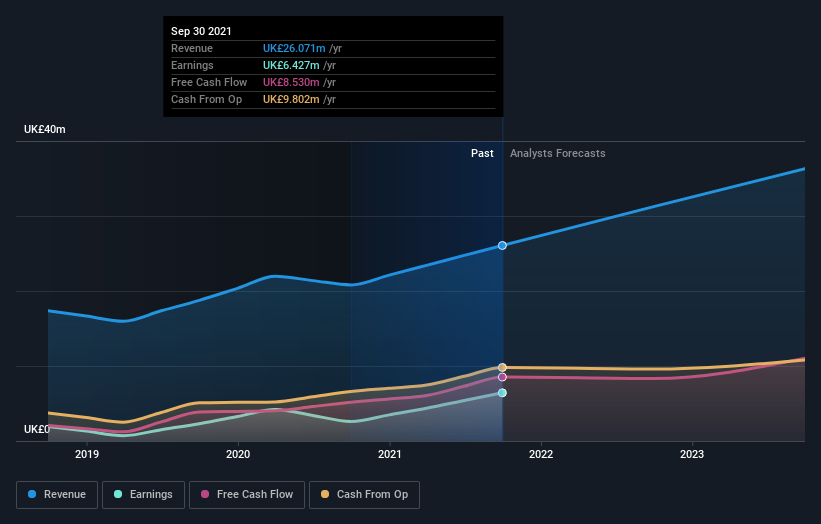Toggle the Revenue series in the legend
Screen dimensions: 821x524
tap(57, 495)
